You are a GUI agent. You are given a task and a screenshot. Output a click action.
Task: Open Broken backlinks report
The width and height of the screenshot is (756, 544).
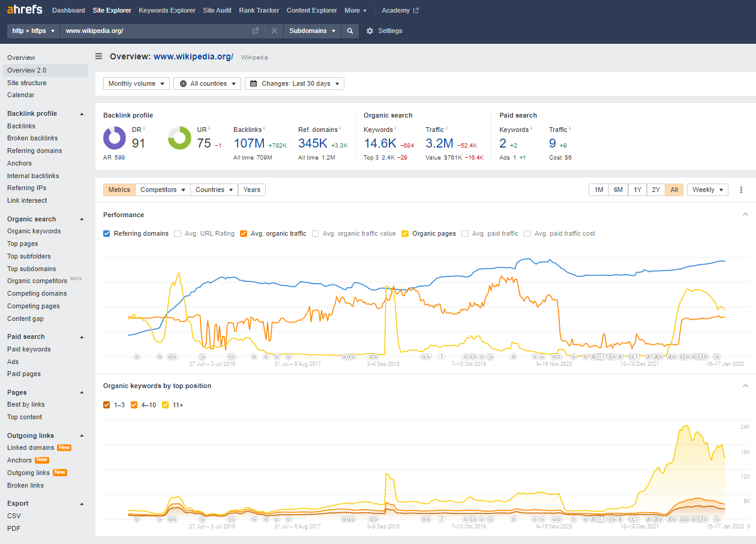(x=32, y=138)
